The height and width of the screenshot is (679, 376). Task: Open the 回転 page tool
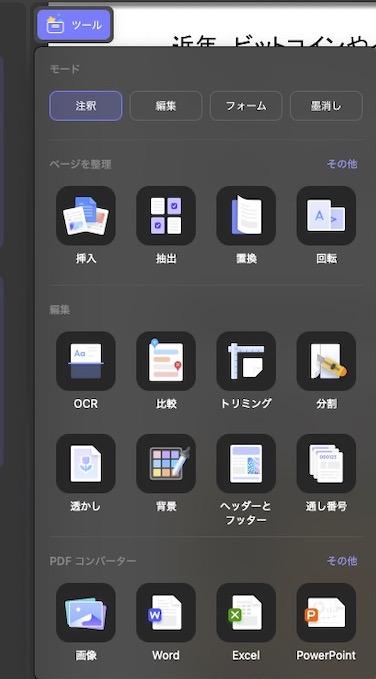[x=326, y=216]
